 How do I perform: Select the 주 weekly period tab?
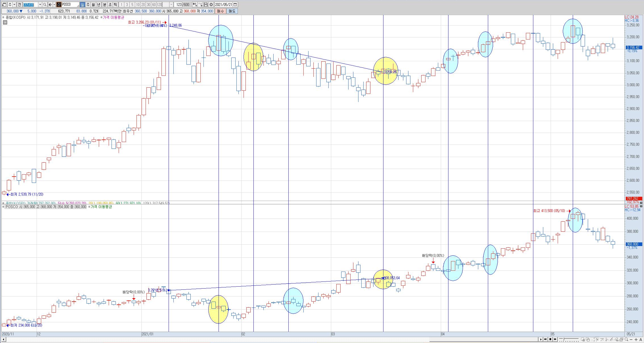[x=88, y=5]
